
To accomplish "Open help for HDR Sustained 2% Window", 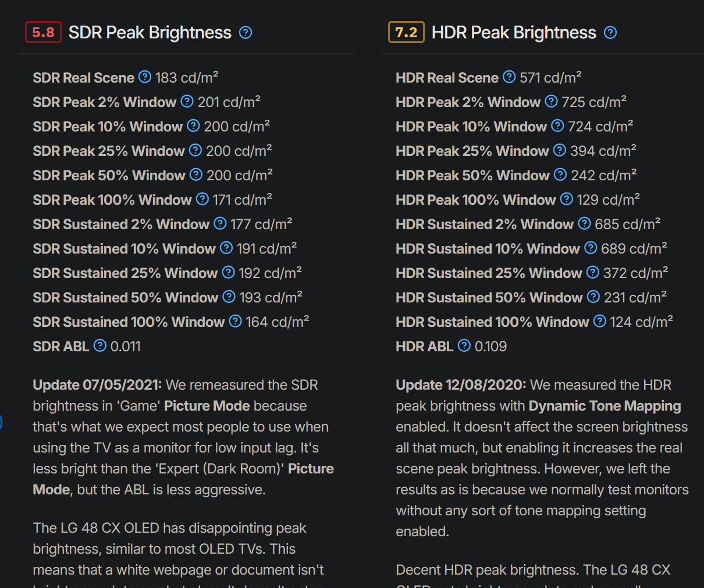I will [584, 223].
